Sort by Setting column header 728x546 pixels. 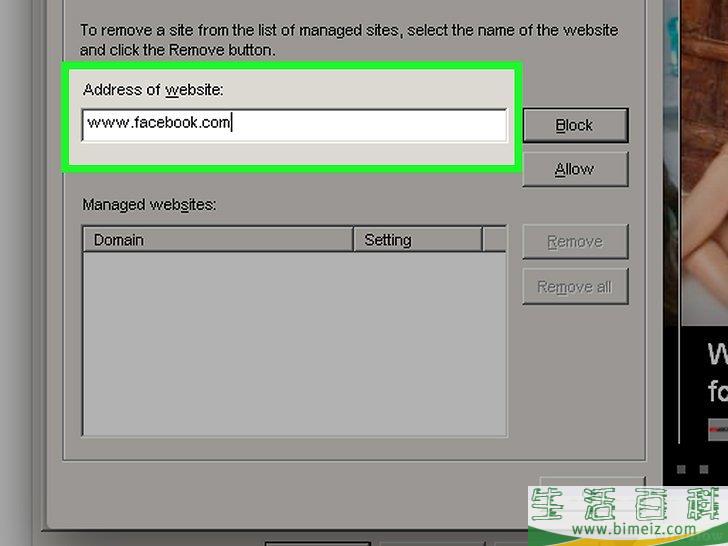tap(418, 240)
